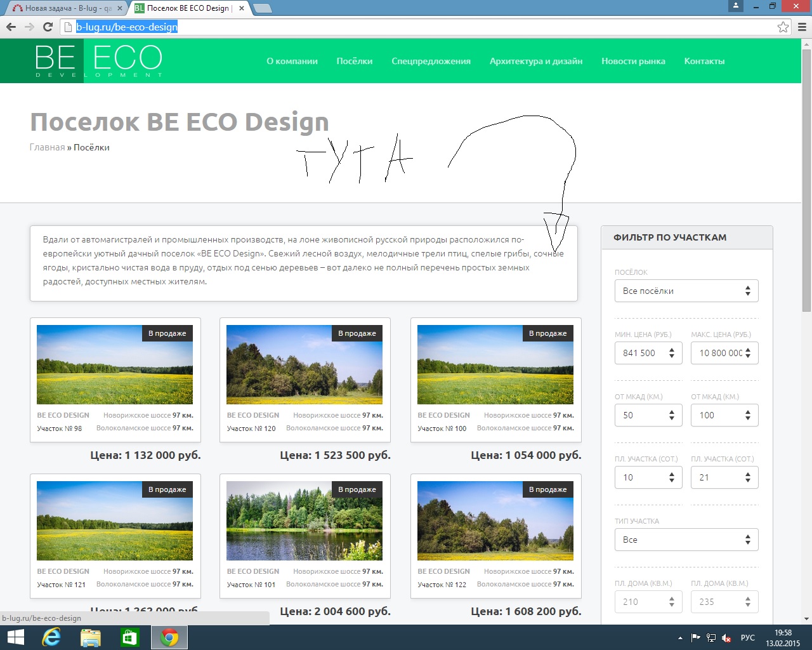Click the BE ECO Development logo

click(98, 61)
